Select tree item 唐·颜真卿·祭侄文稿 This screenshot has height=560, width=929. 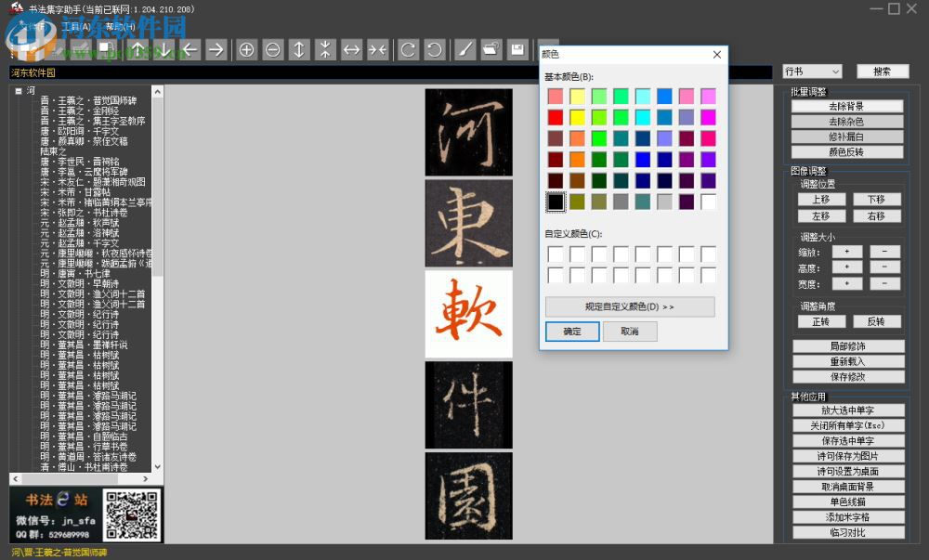(x=85, y=141)
